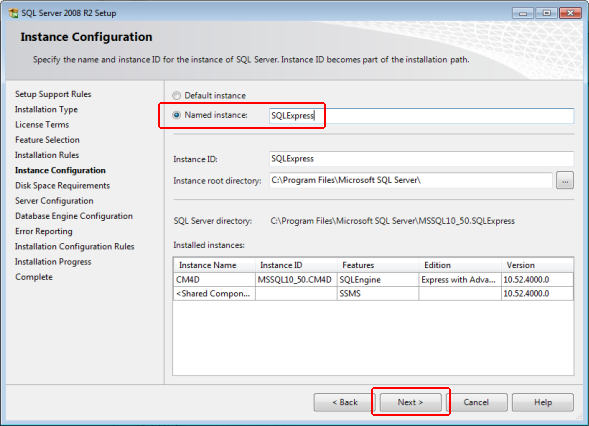Screen dimensions: 589x426
Task: Click the < Back button
Action: pyautogui.click(x=344, y=402)
